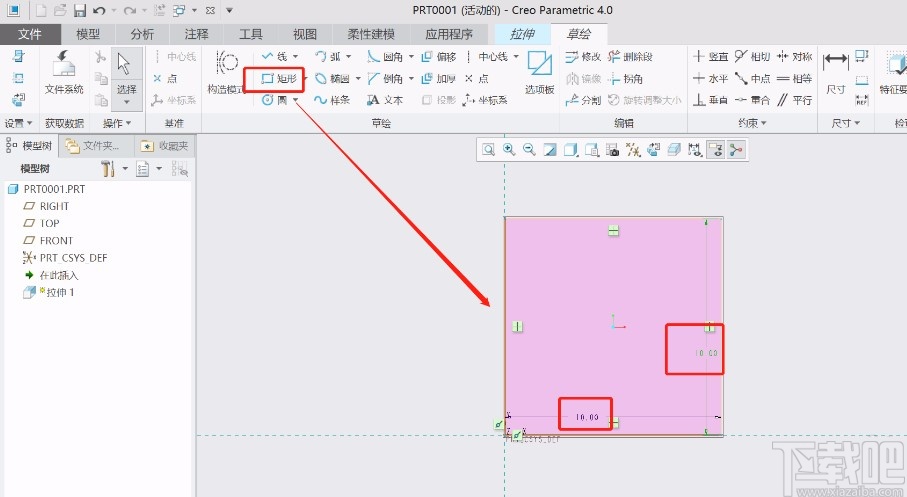Apply Coincident (重合) constraint
This screenshot has height=497, width=907.
point(753,100)
